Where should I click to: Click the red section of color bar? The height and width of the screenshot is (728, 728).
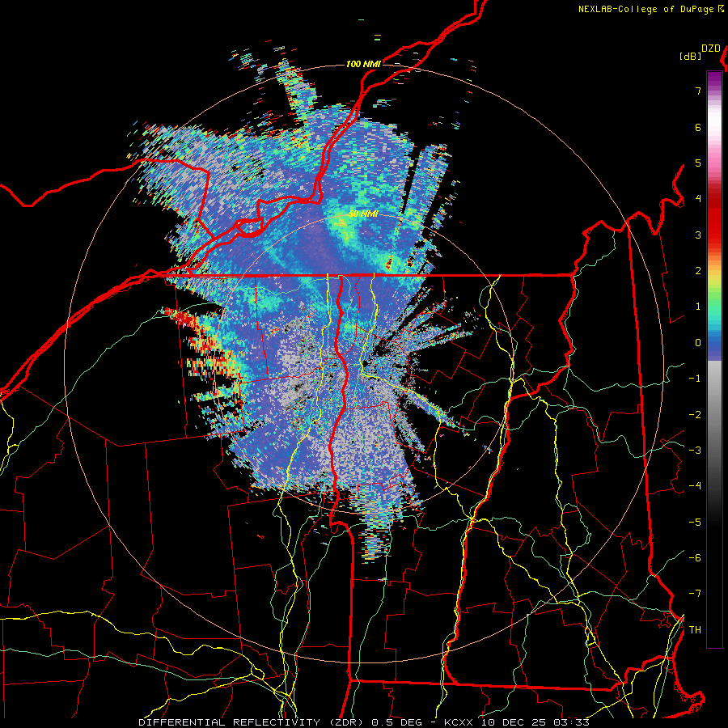pyautogui.click(x=714, y=218)
